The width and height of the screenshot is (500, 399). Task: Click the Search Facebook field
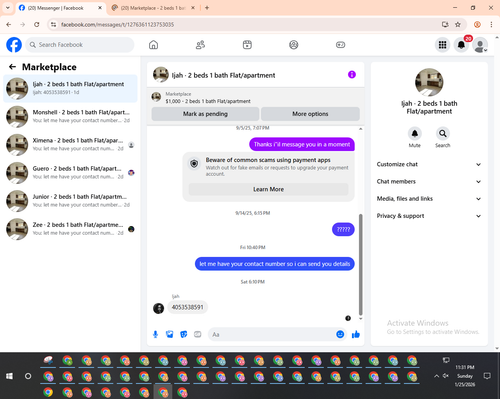[80, 45]
